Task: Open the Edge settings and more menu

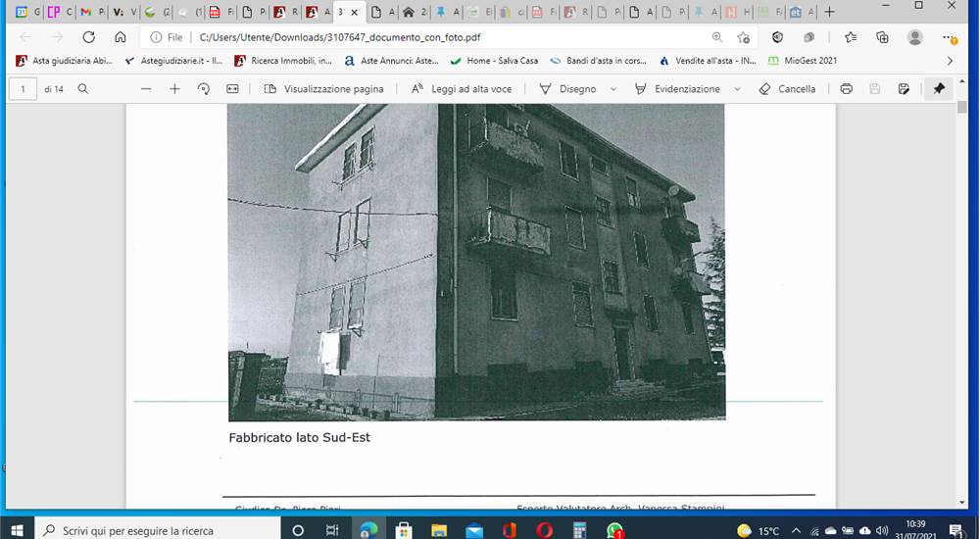Action: 950,38
